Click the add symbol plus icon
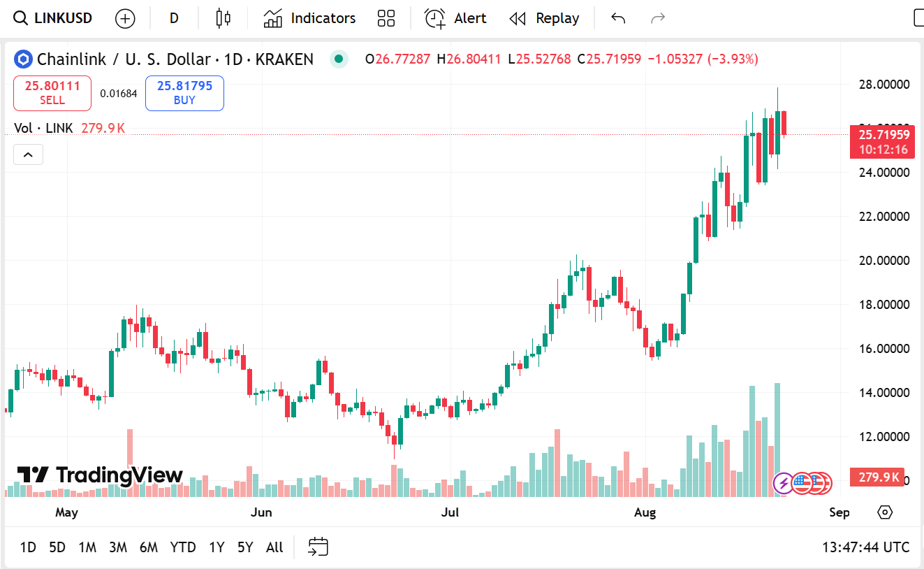924x569 pixels. click(x=125, y=19)
